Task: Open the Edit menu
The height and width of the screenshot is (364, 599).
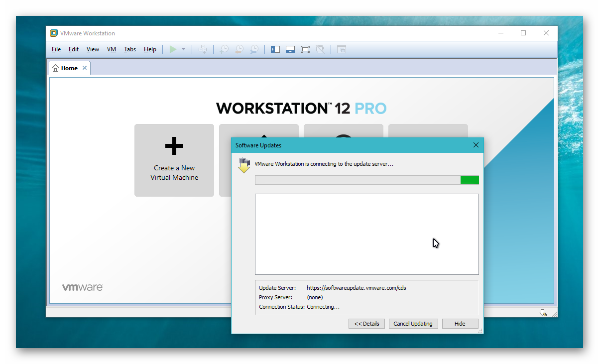Action: [74, 49]
